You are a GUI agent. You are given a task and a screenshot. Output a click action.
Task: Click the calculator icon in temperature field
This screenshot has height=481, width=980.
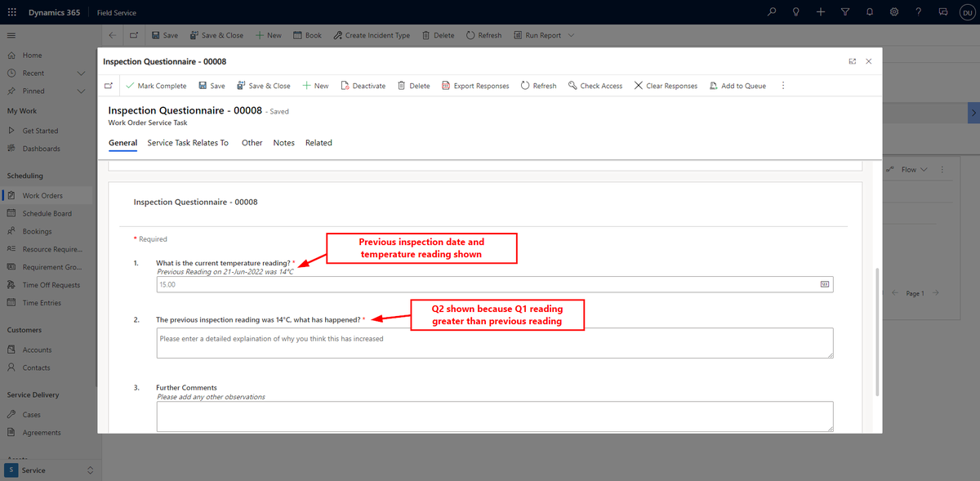[x=824, y=284]
